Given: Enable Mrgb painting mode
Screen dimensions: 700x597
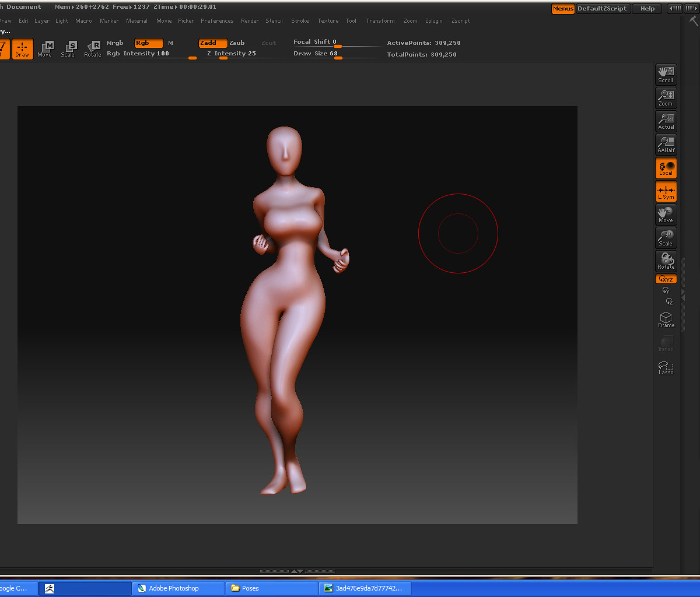Looking at the screenshot, I should point(115,43).
